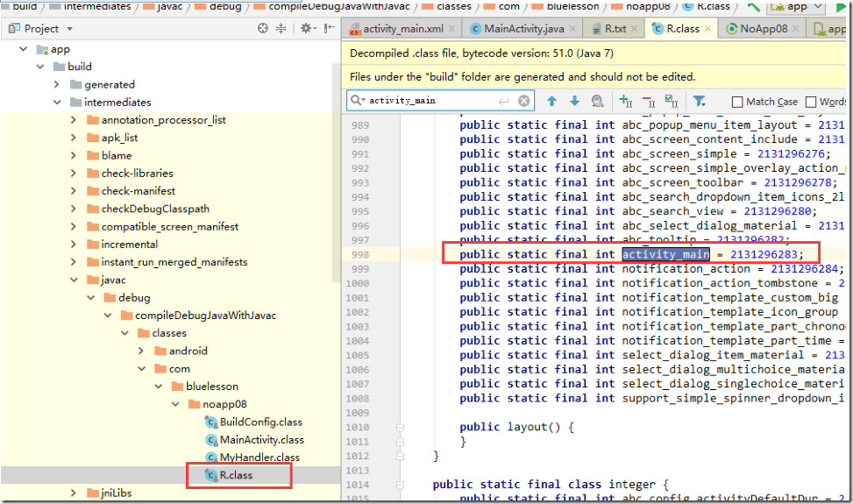Select all occurrences checkbox-style icon

(x=672, y=101)
